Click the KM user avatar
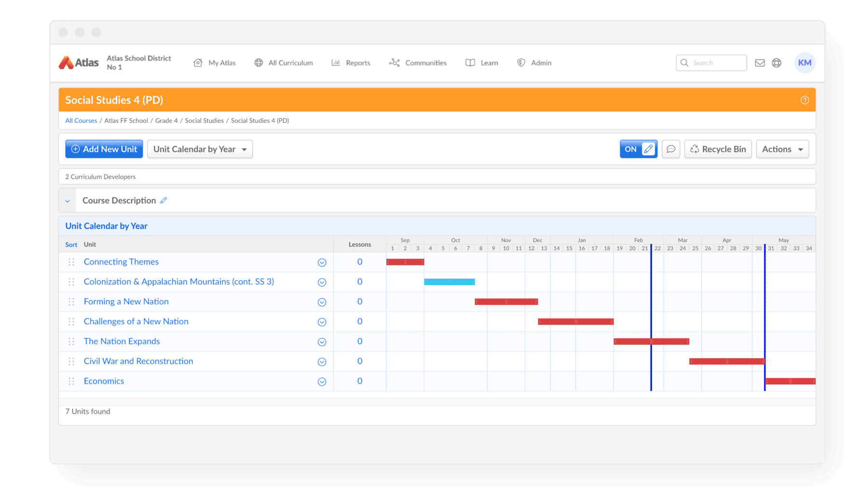Viewport: 868px width, 488px height. [804, 63]
